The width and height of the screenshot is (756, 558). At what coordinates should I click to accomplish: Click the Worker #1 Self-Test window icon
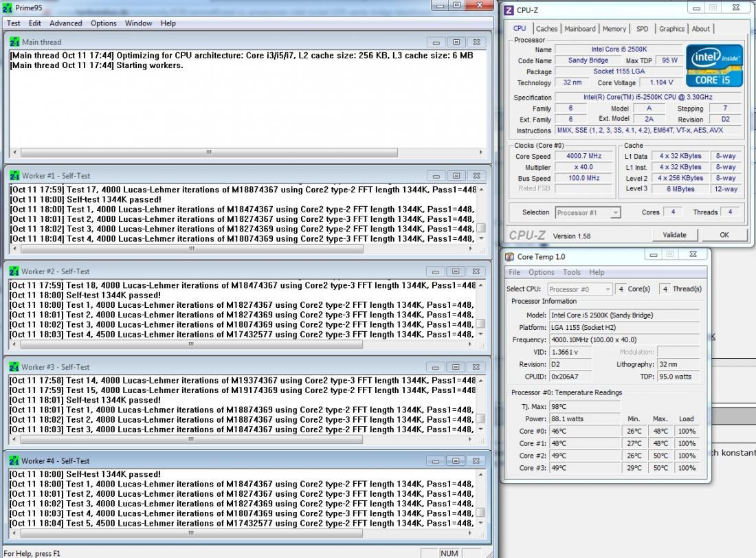[14, 175]
